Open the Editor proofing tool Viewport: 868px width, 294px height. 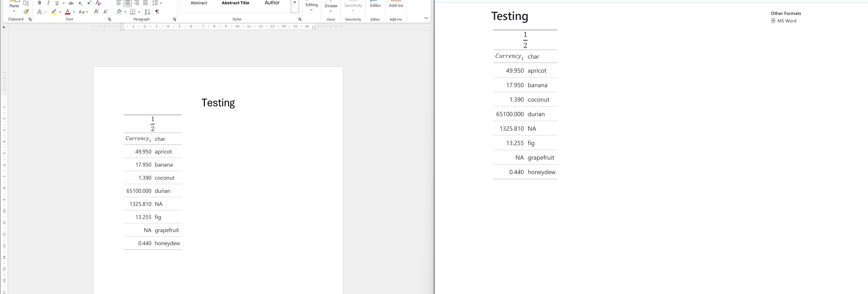coord(375,5)
